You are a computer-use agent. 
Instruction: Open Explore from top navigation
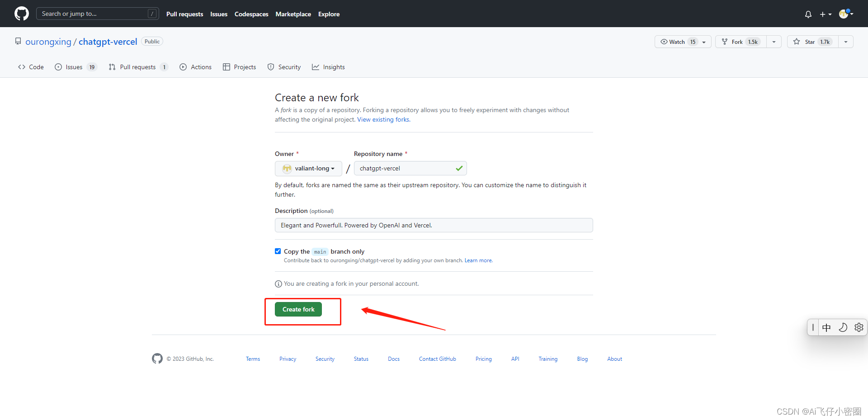329,14
